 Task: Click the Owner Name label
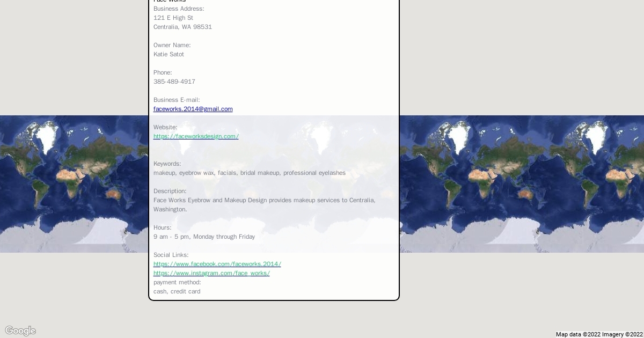[x=172, y=45]
